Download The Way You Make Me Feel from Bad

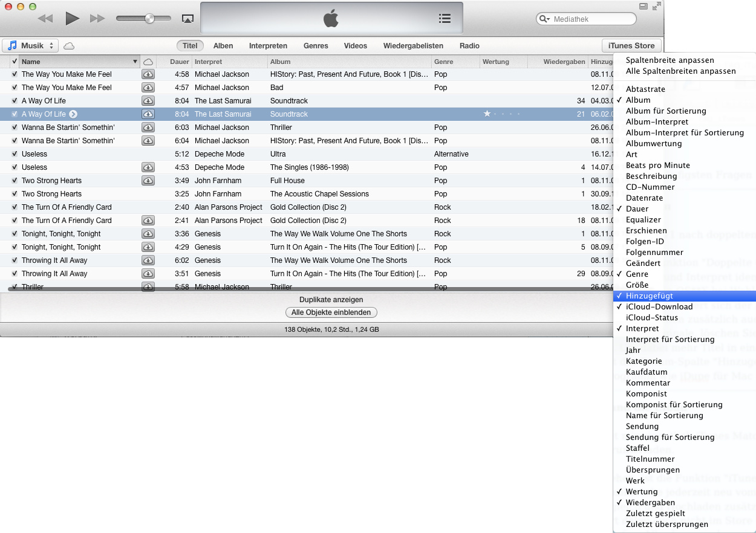[148, 88]
